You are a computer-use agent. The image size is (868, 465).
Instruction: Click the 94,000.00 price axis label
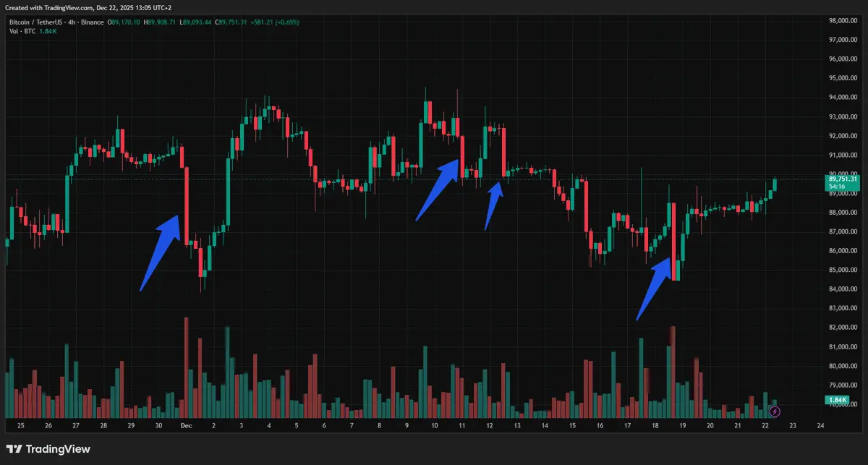843,97
